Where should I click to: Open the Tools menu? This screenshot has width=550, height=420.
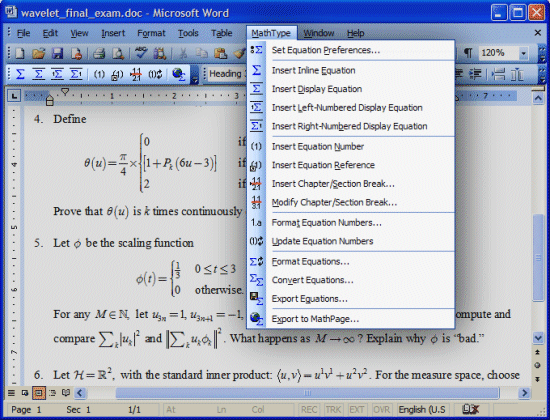(188, 33)
